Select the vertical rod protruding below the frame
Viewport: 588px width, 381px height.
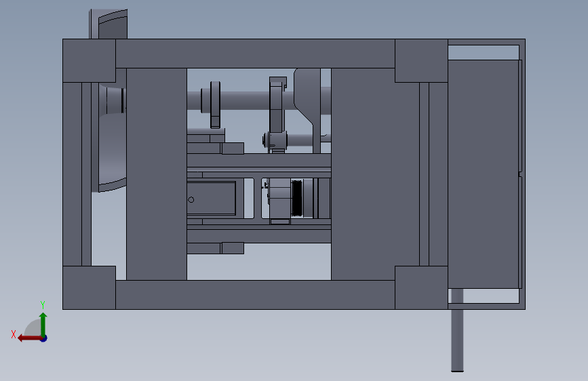tap(457, 330)
